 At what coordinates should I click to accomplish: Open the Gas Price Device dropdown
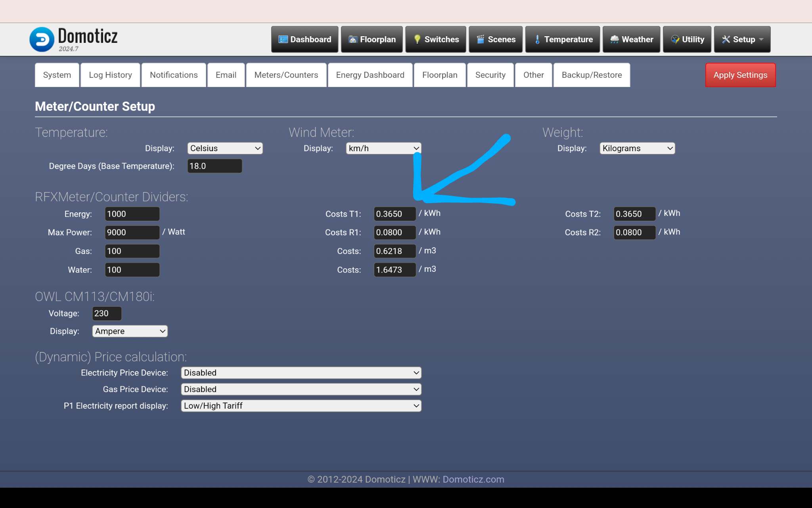[x=301, y=389]
